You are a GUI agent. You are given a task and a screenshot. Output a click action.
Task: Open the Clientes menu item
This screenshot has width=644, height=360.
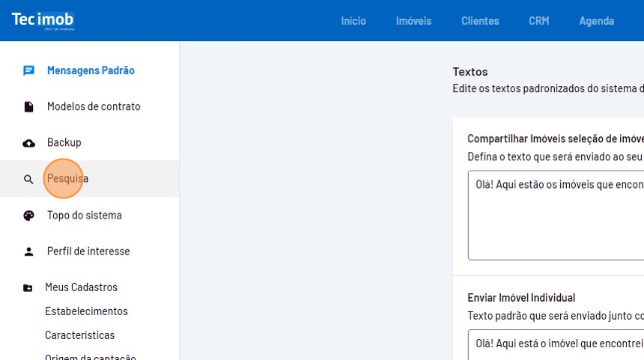tap(480, 21)
